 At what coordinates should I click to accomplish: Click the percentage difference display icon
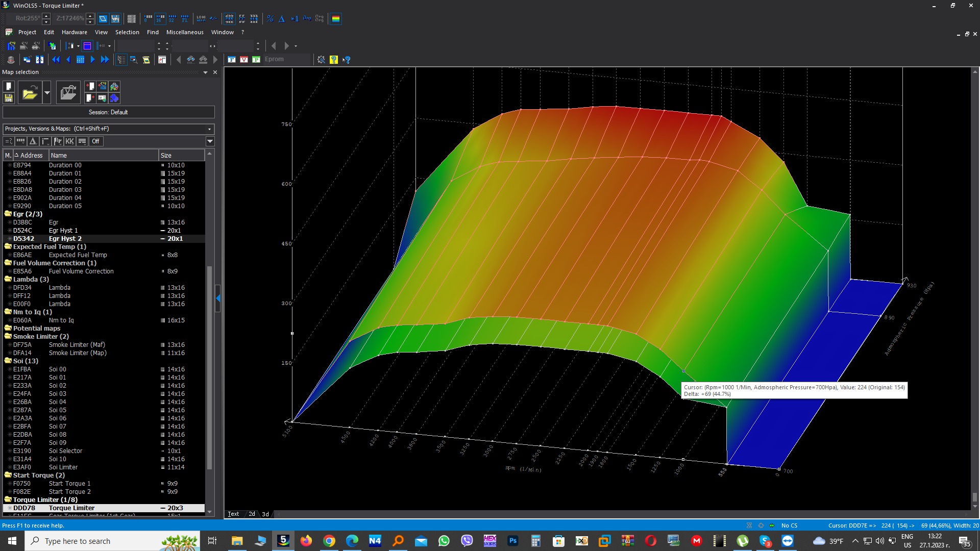(270, 19)
